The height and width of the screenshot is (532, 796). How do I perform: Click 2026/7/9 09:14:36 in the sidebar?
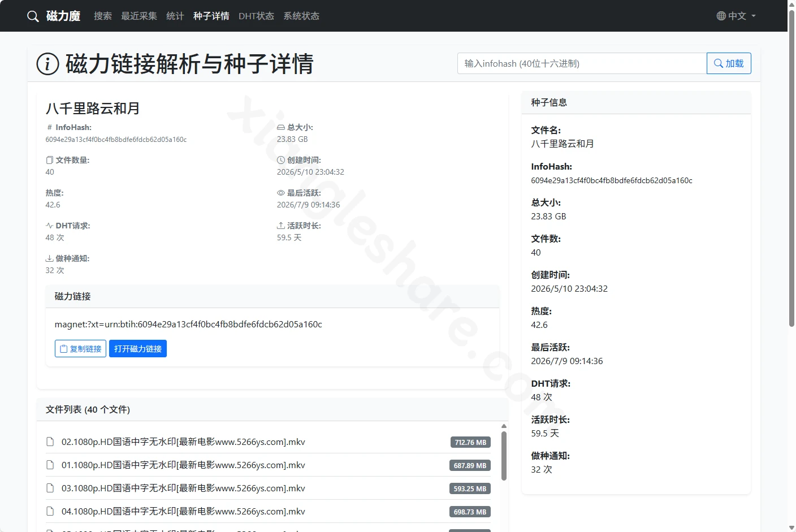pos(567,361)
